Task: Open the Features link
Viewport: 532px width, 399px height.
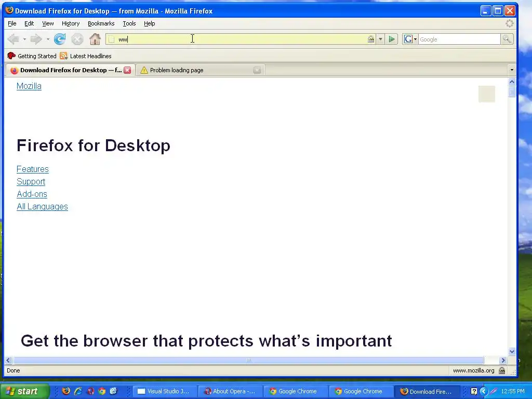Action: (33, 169)
